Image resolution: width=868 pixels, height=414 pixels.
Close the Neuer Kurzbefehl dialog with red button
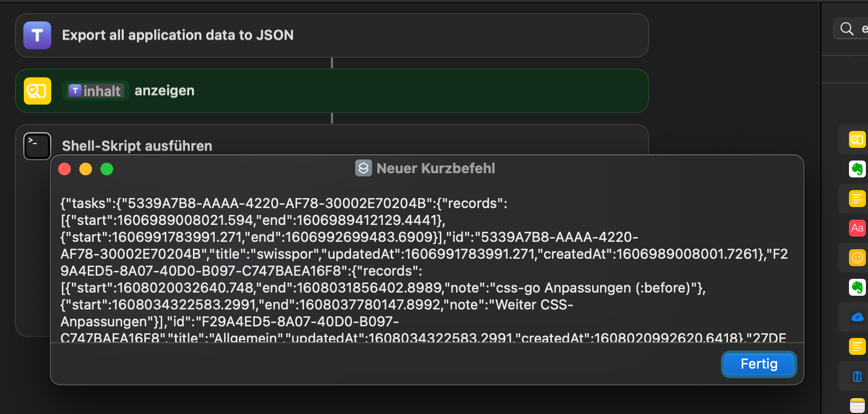64,169
